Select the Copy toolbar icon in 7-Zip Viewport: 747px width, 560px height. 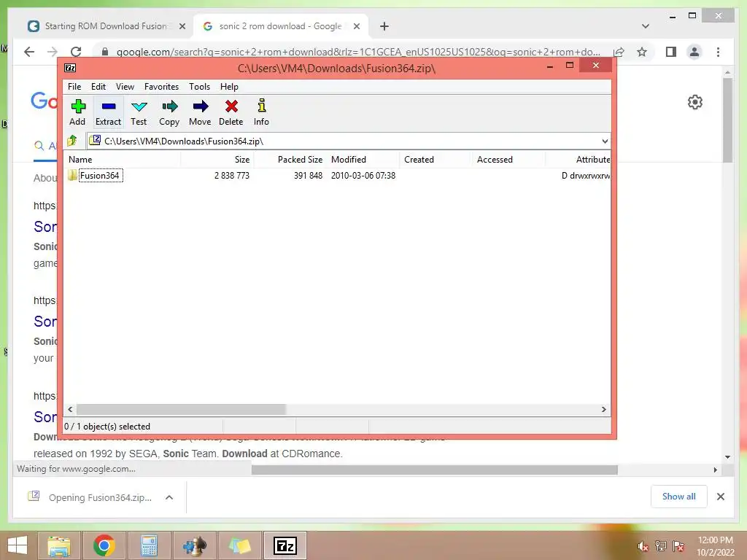(x=169, y=112)
